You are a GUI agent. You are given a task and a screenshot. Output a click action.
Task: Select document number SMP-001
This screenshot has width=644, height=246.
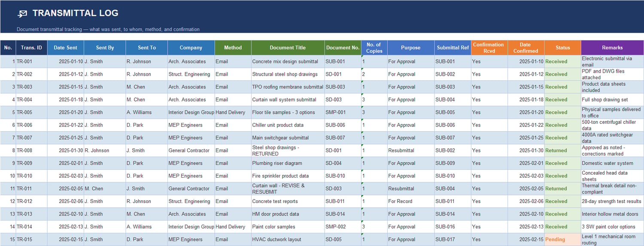[x=343, y=112]
